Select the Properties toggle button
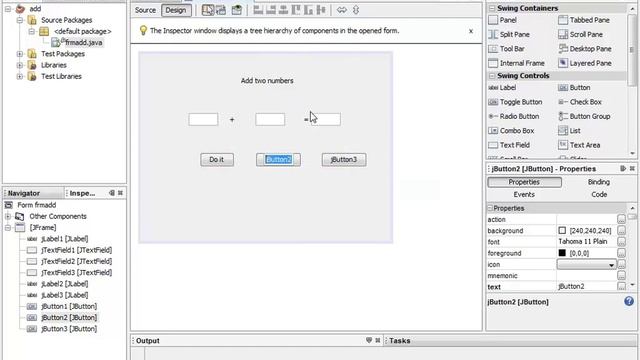This screenshot has width=640, height=360. (x=524, y=182)
